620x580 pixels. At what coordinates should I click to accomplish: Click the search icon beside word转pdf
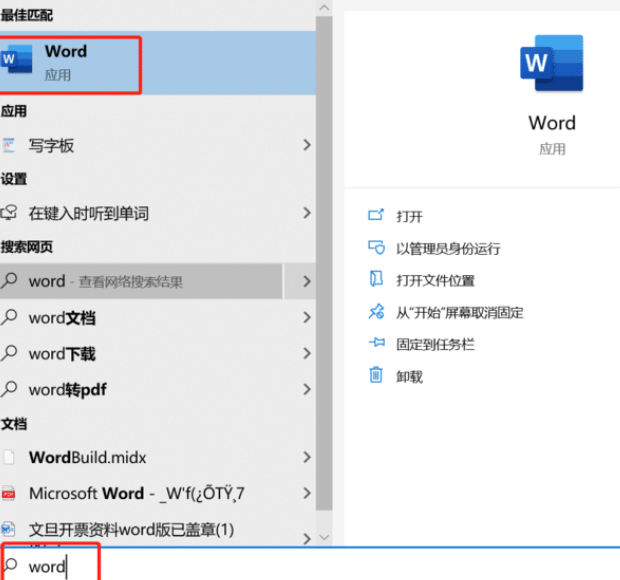(9, 389)
